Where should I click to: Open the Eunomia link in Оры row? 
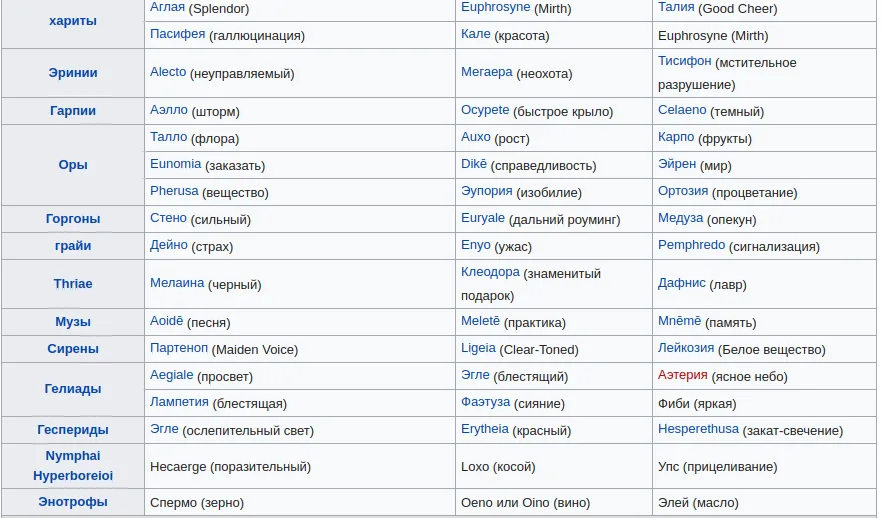pyautogui.click(x=176, y=164)
